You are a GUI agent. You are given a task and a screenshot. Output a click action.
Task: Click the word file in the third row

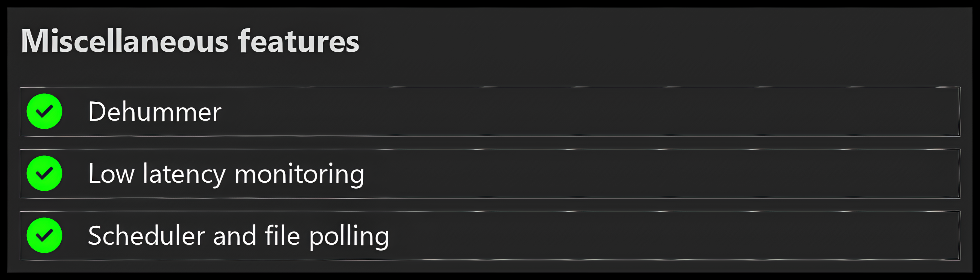tap(282, 235)
